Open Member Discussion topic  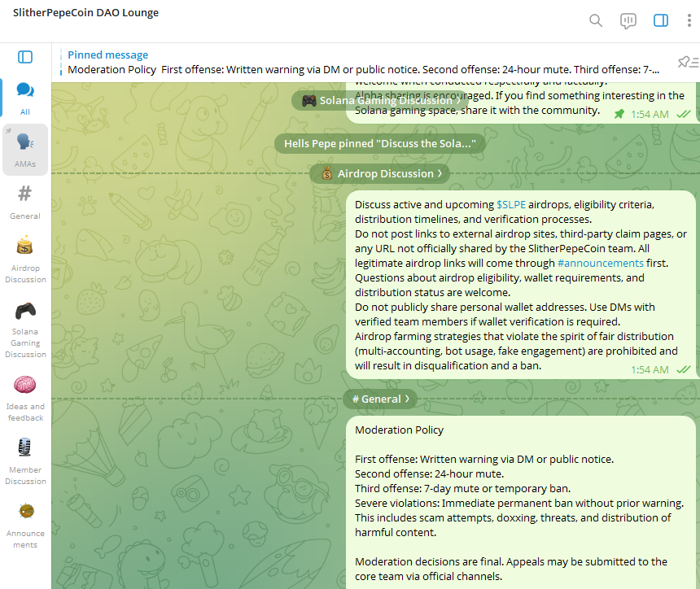pyautogui.click(x=25, y=461)
